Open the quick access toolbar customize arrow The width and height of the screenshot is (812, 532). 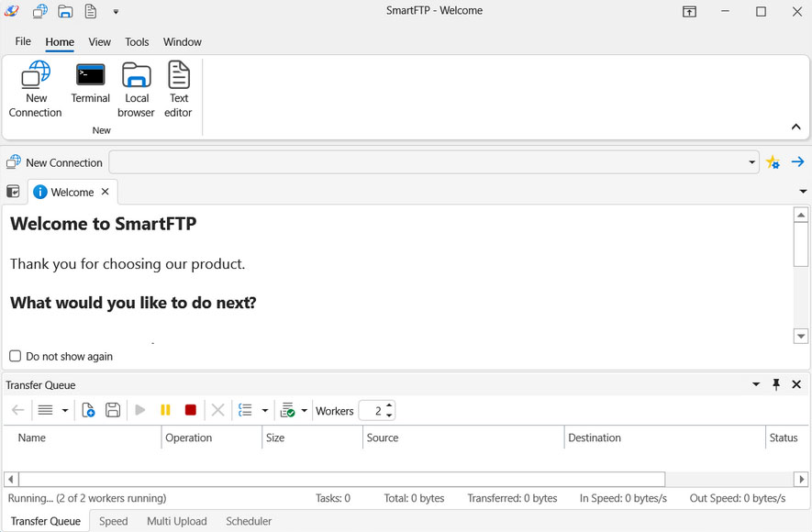pos(116,11)
